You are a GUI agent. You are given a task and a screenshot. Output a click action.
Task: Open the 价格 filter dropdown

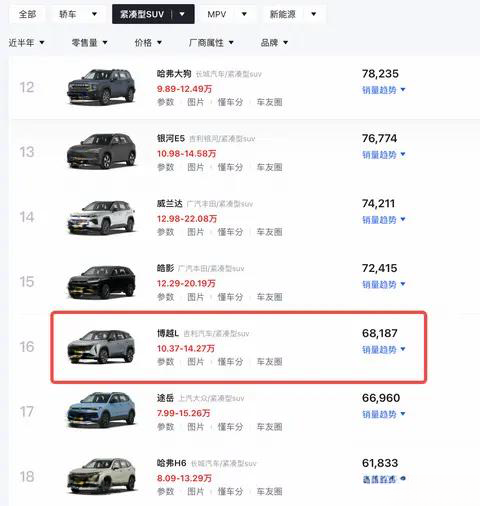(148, 43)
